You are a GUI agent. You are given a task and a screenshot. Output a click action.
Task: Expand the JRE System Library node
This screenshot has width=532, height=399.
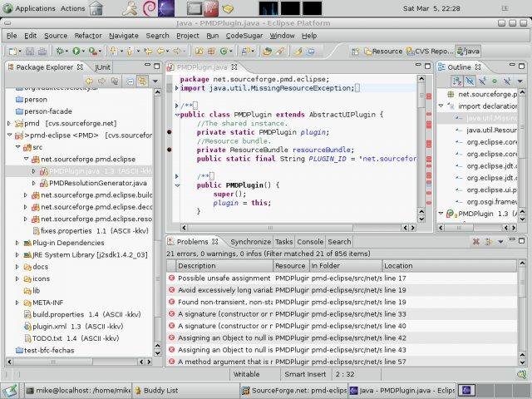[17, 254]
